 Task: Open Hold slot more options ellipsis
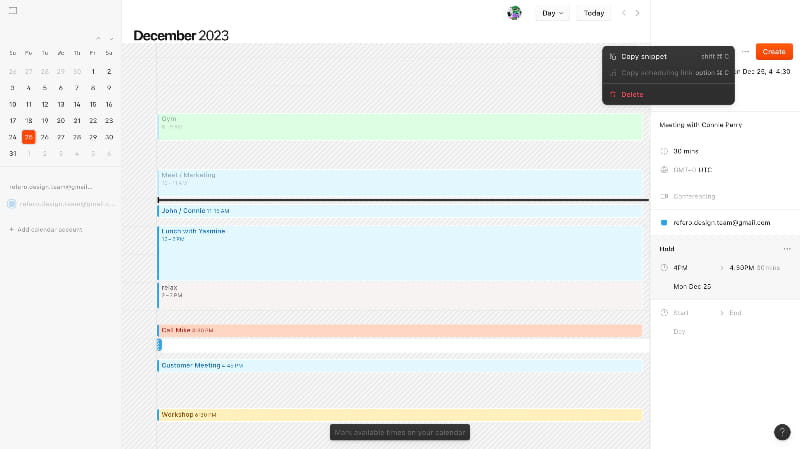coord(787,249)
